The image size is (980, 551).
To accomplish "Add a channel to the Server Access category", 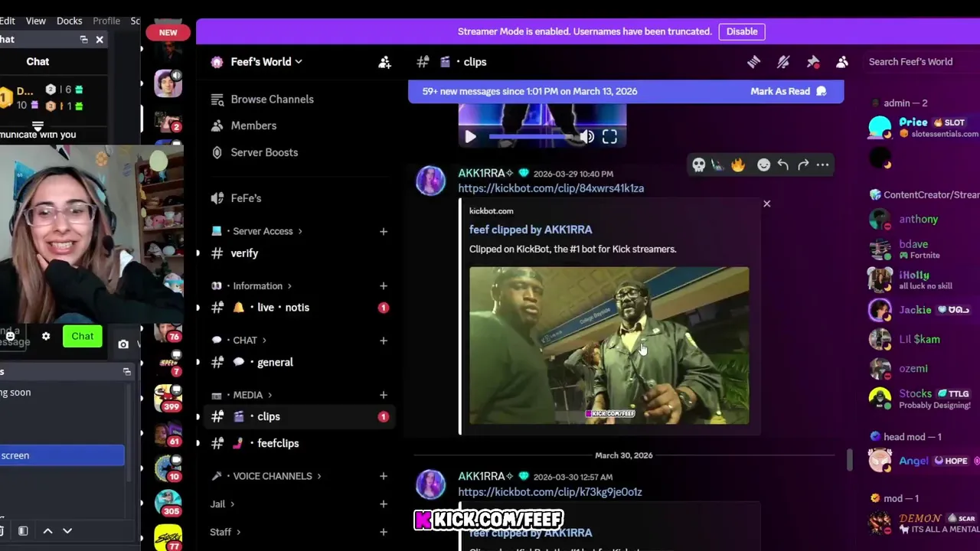I will [384, 231].
